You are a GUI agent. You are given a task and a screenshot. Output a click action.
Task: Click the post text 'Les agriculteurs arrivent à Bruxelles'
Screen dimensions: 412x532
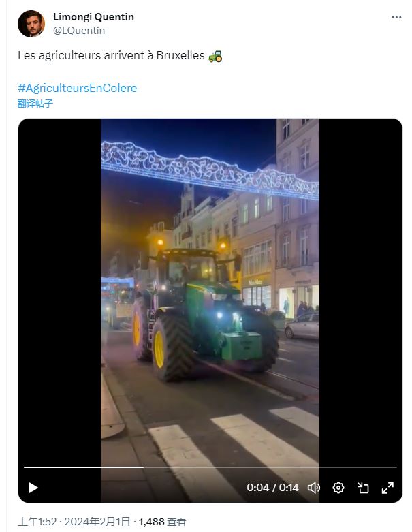111,55
